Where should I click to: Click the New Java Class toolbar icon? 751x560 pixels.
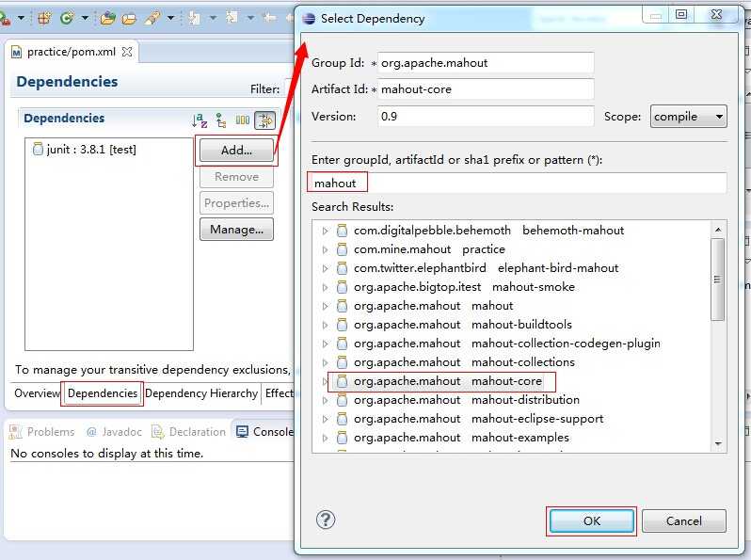pos(67,18)
